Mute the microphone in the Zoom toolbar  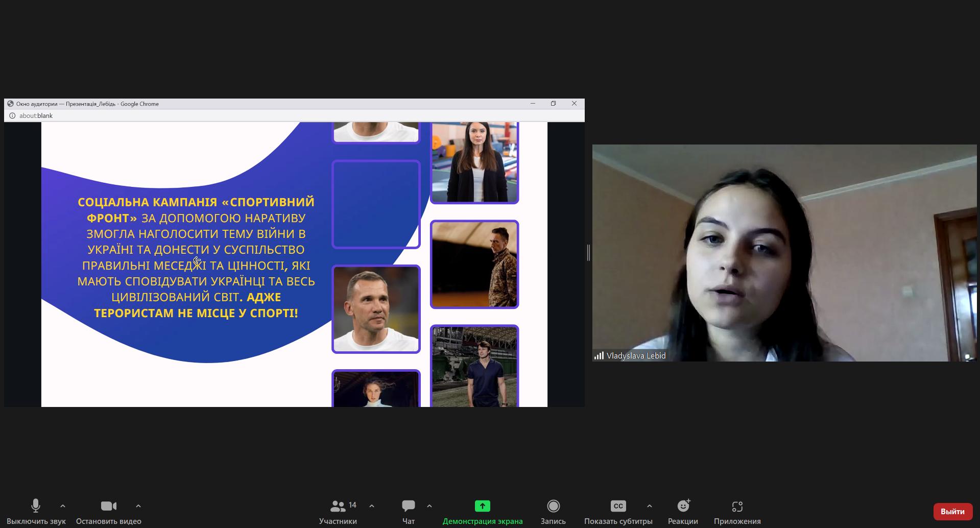tap(36, 512)
